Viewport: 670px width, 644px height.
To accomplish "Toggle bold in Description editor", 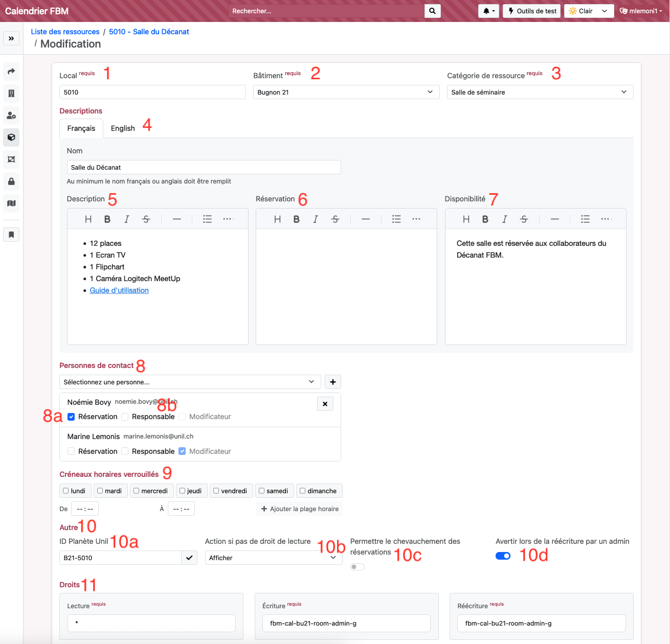I will pos(107,219).
